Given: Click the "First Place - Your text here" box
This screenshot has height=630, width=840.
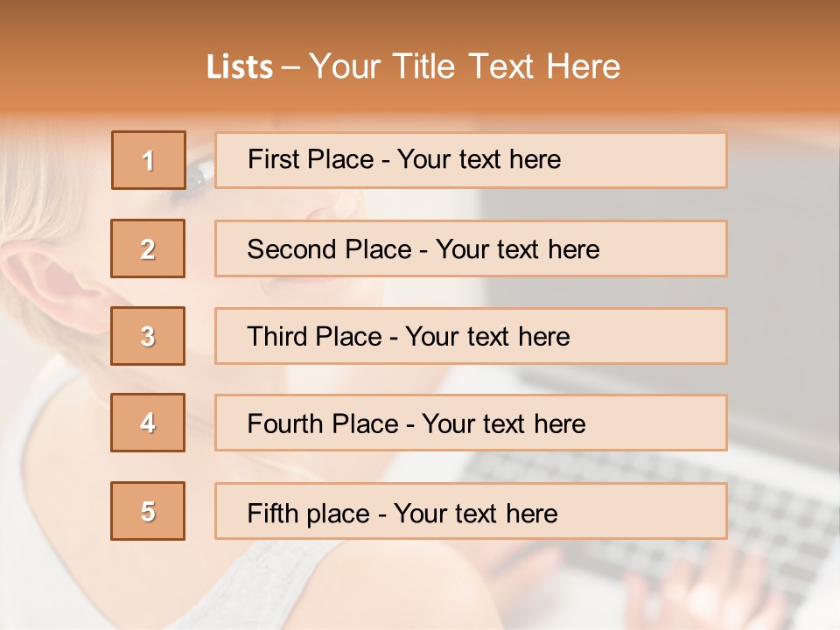Looking at the screenshot, I should pos(471,160).
